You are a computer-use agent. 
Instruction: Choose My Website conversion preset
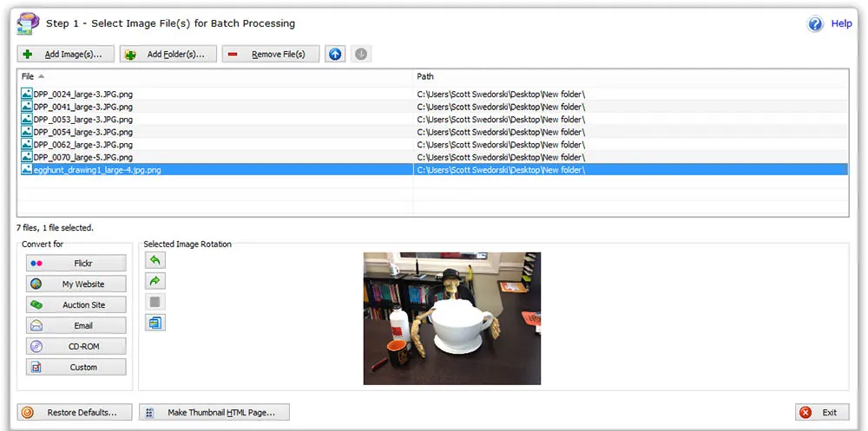(x=76, y=284)
